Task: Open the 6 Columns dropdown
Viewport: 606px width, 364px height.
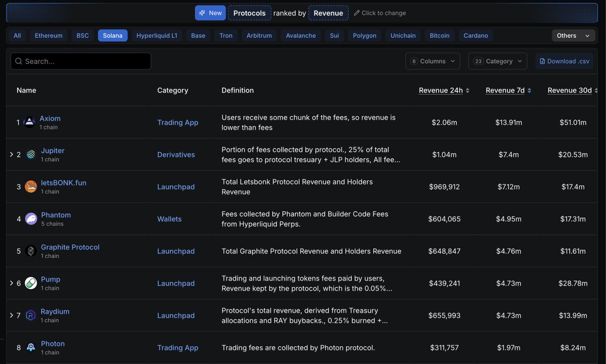Action: click(x=433, y=61)
